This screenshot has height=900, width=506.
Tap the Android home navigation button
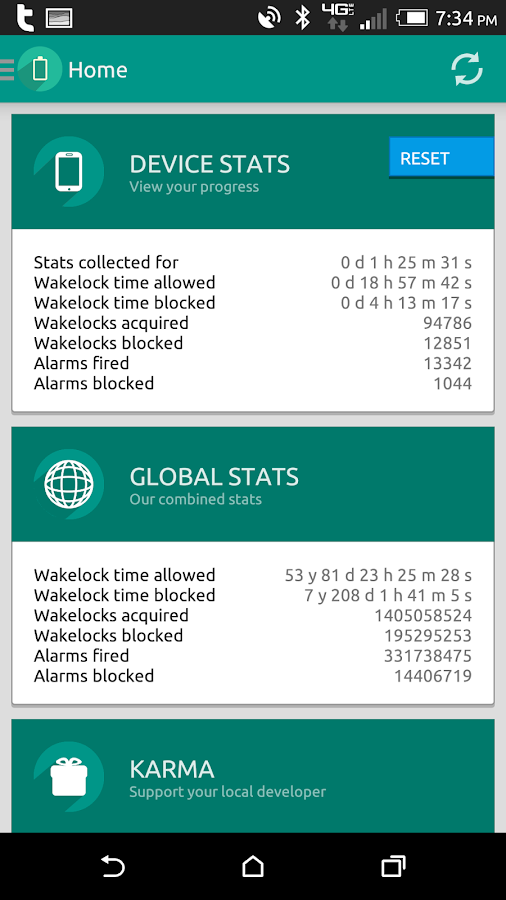[252, 866]
